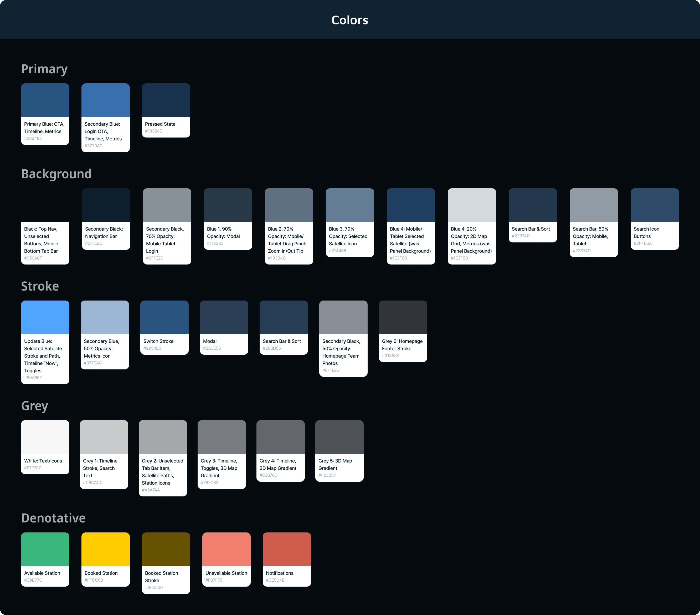This screenshot has width=700, height=615.
Task: Select the Secondary Blue Login CTA swatch
Action: pyautogui.click(x=105, y=100)
